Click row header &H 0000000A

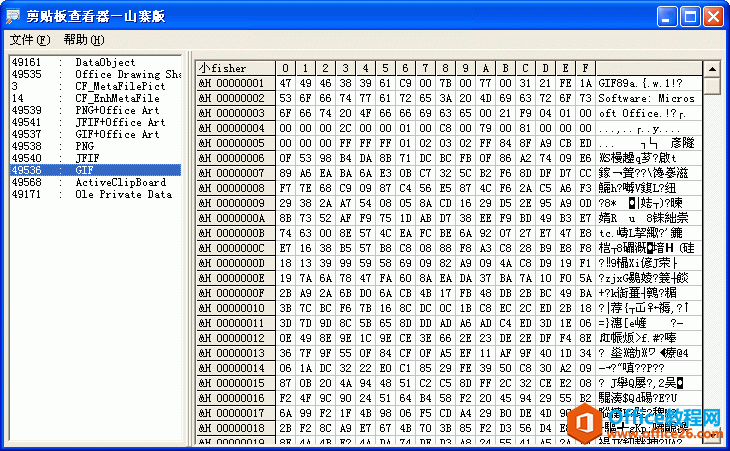point(236,218)
